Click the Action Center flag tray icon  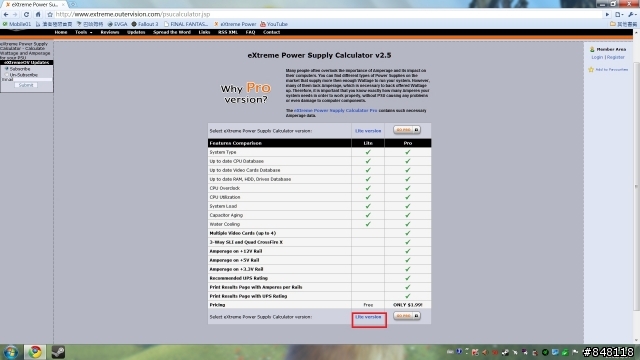click(575, 352)
